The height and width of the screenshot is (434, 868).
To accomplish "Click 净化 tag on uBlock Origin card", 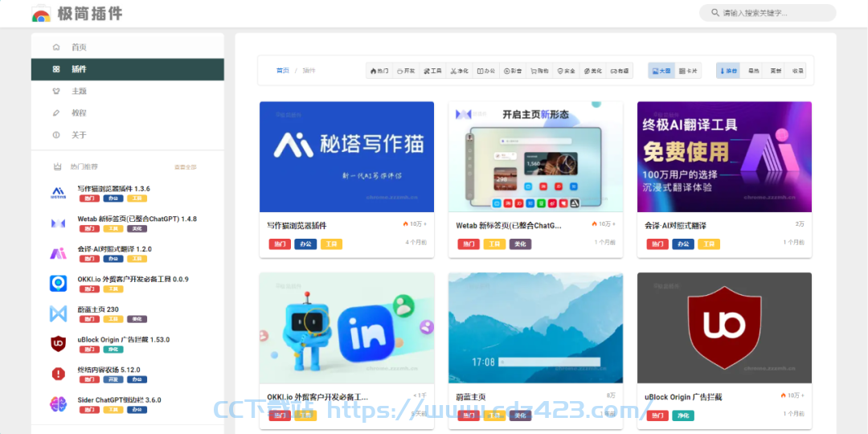I will [x=683, y=416].
